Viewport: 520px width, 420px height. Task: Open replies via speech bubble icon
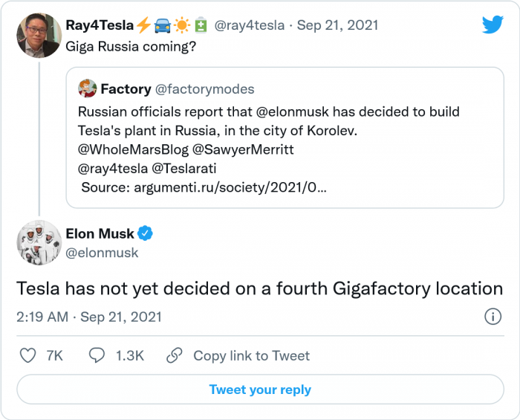(x=97, y=355)
